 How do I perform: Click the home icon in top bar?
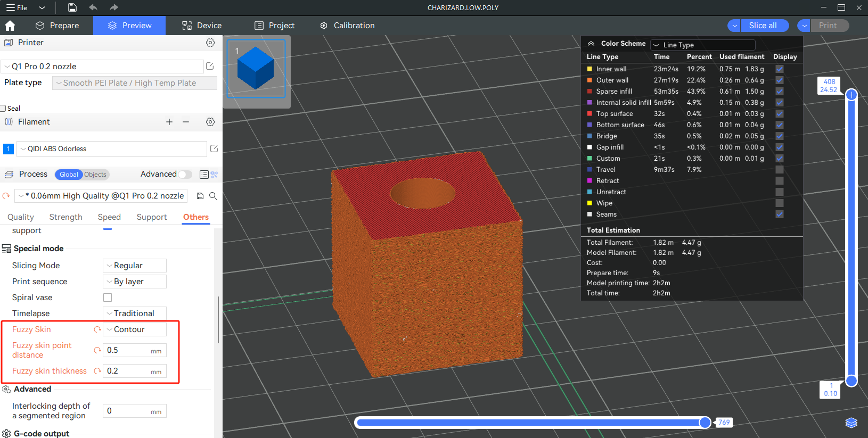(10, 26)
